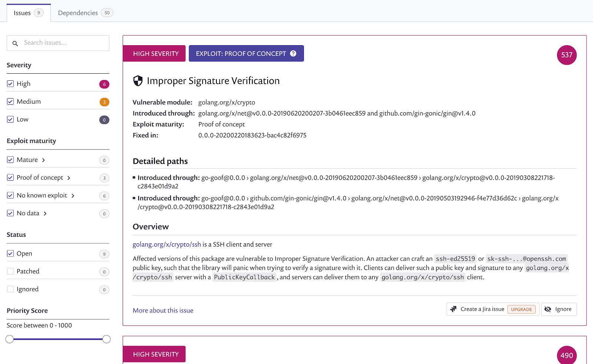Open the exploit maturity help question mark
593x364 pixels.
pyautogui.click(x=293, y=53)
